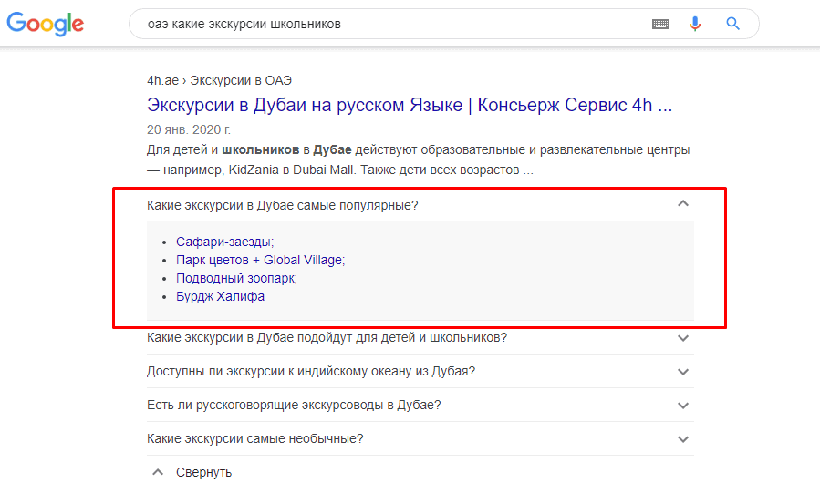
Task: Click Свернуть to collapse the FAQ list
Action: [203, 473]
